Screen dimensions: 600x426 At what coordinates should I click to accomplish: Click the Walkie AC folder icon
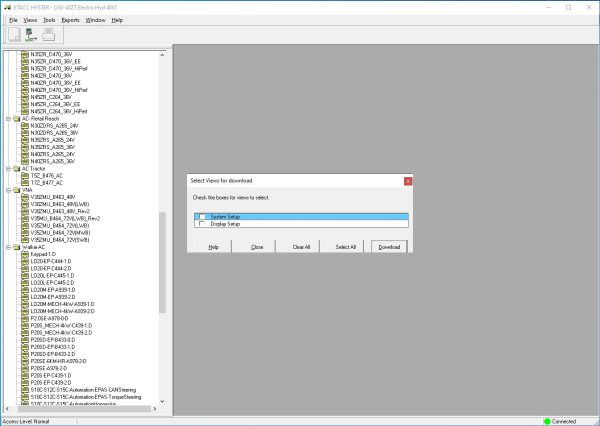point(17,247)
